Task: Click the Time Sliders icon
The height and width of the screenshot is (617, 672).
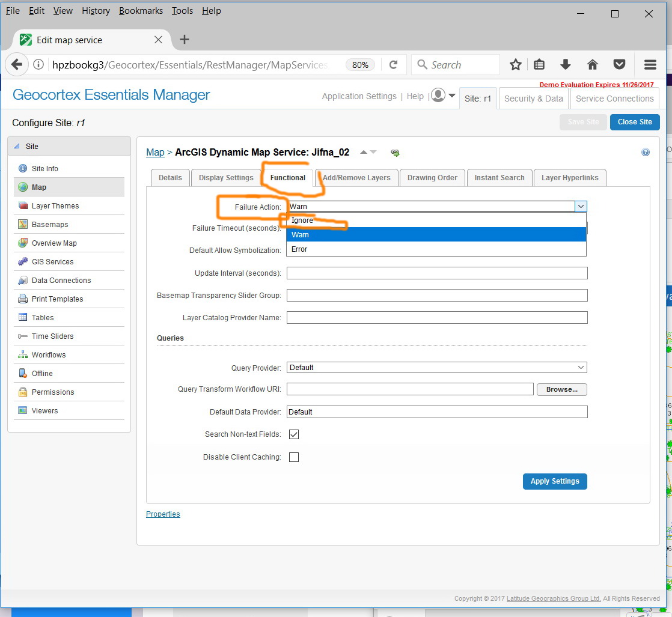Action: [x=23, y=336]
